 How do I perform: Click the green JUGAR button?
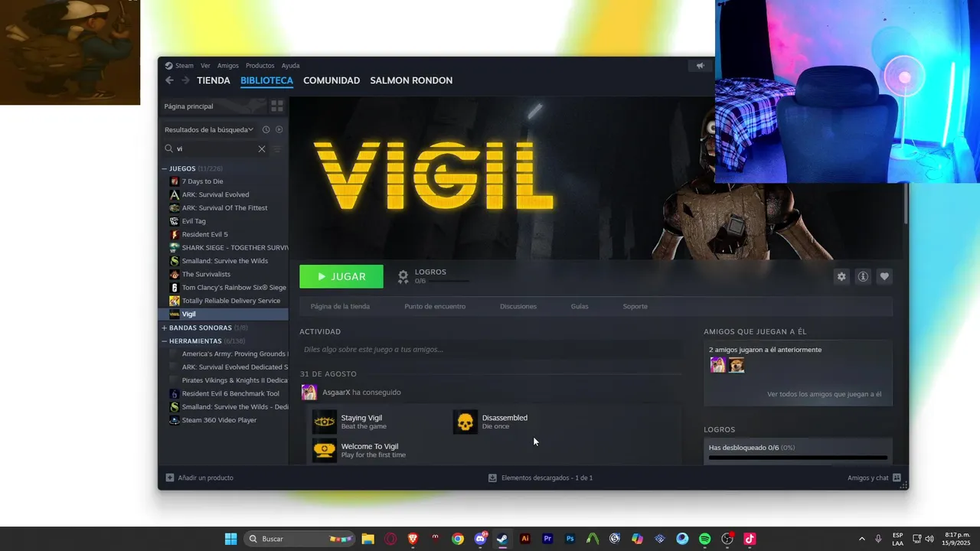[x=341, y=277]
